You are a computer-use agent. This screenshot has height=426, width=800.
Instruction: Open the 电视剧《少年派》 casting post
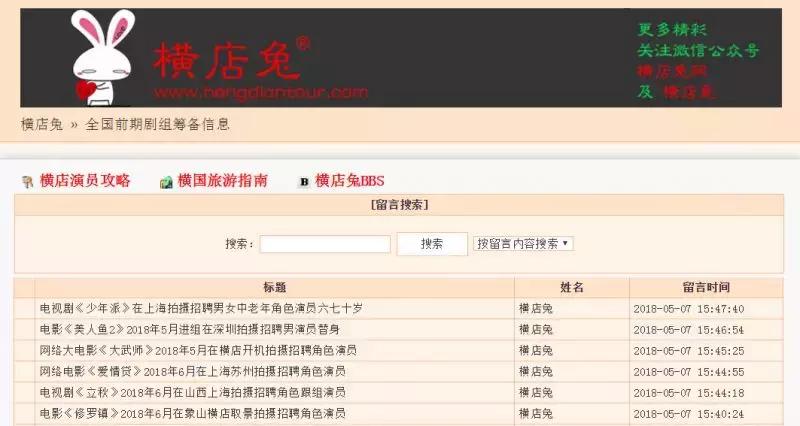[x=201, y=308]
